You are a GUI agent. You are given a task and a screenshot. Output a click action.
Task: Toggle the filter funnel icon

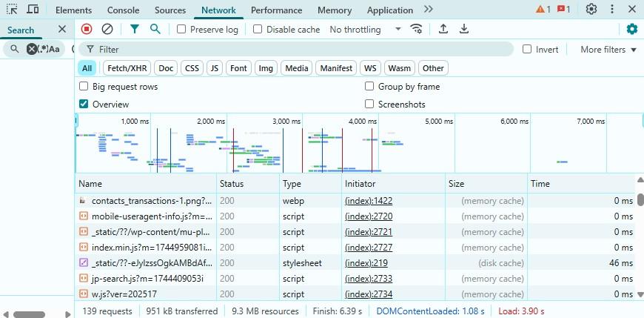pyautogui.click(x=134, y=29)
